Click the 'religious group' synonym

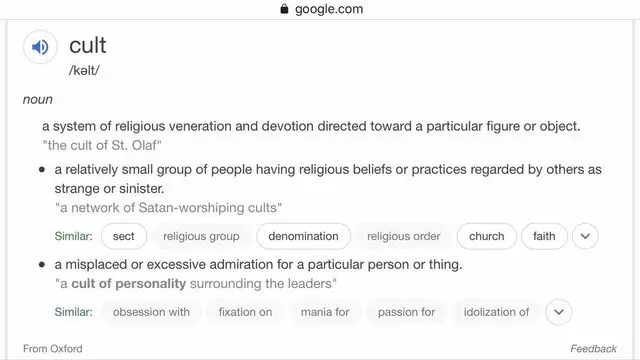pos(201,236)
